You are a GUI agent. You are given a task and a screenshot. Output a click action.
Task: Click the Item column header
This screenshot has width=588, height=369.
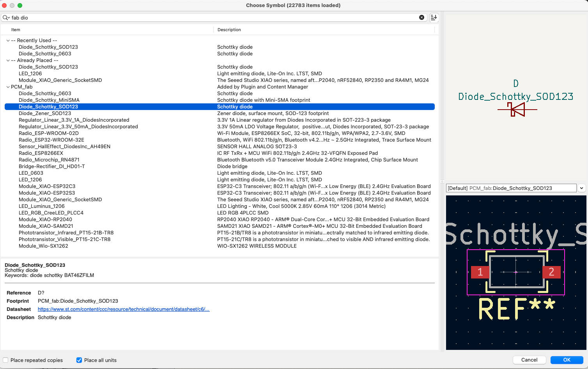coord(16,30)
